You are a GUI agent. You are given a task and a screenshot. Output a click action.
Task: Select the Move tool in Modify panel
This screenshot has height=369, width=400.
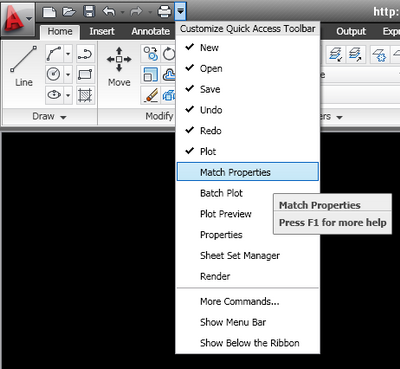click(x=119, y=67)
